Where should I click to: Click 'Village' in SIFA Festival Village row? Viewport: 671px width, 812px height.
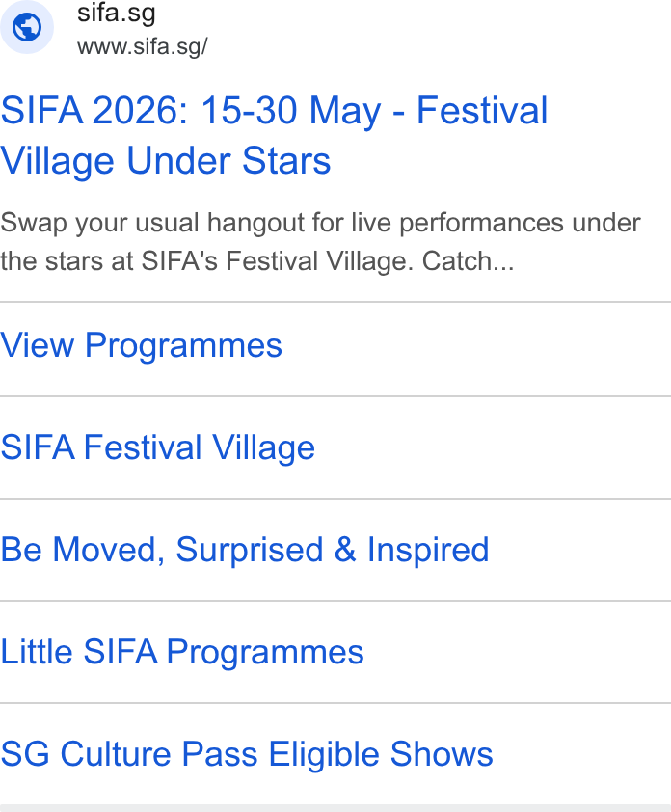click(263, 447)
